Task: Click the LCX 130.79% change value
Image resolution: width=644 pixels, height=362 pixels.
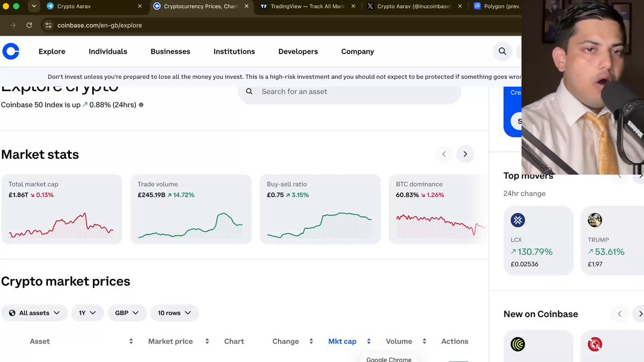Action: [531, 252]
